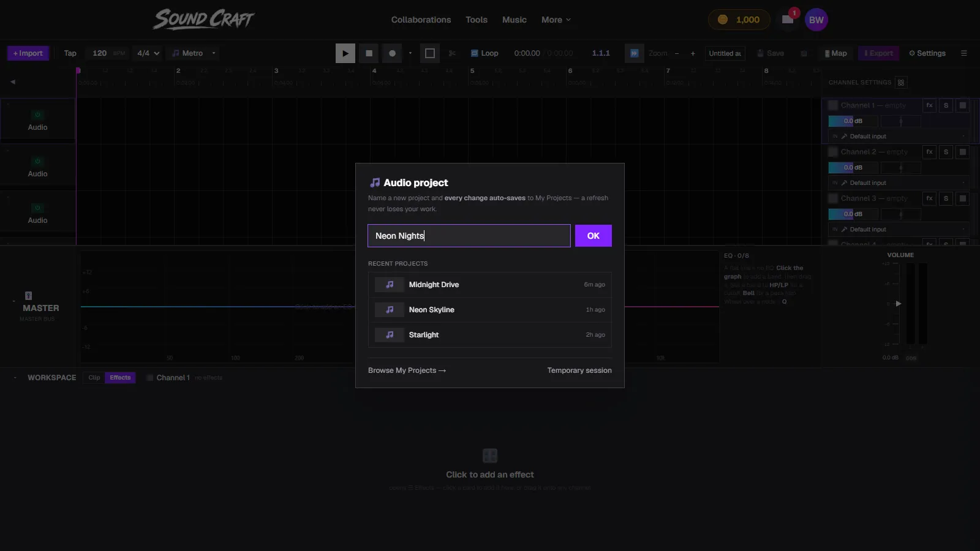Toggle the Loop option
The height and width of the screenshot is (551, 980).
(484, 53)
